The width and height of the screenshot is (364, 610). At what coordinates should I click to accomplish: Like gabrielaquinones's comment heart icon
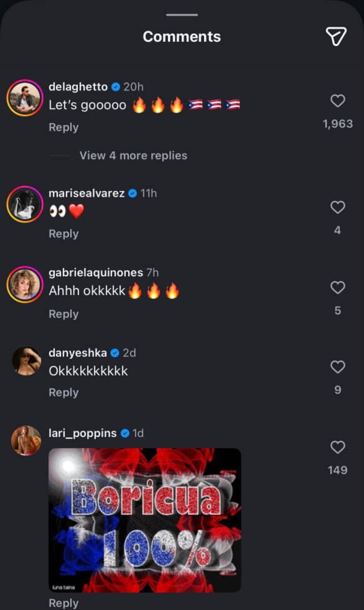point(338,287)
